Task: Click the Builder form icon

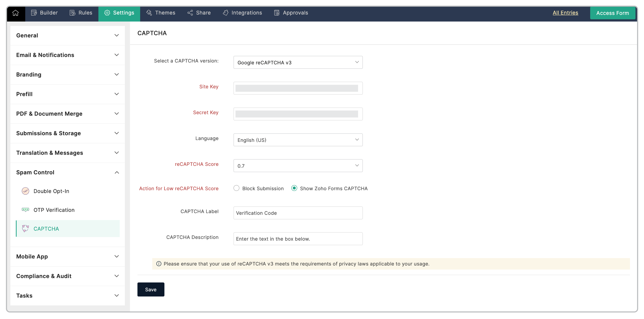Action: (x=34, y=13)
